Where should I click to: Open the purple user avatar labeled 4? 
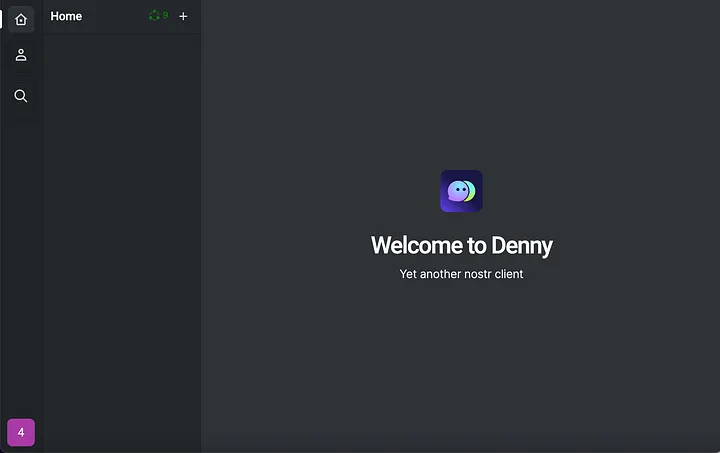[21, 432]
